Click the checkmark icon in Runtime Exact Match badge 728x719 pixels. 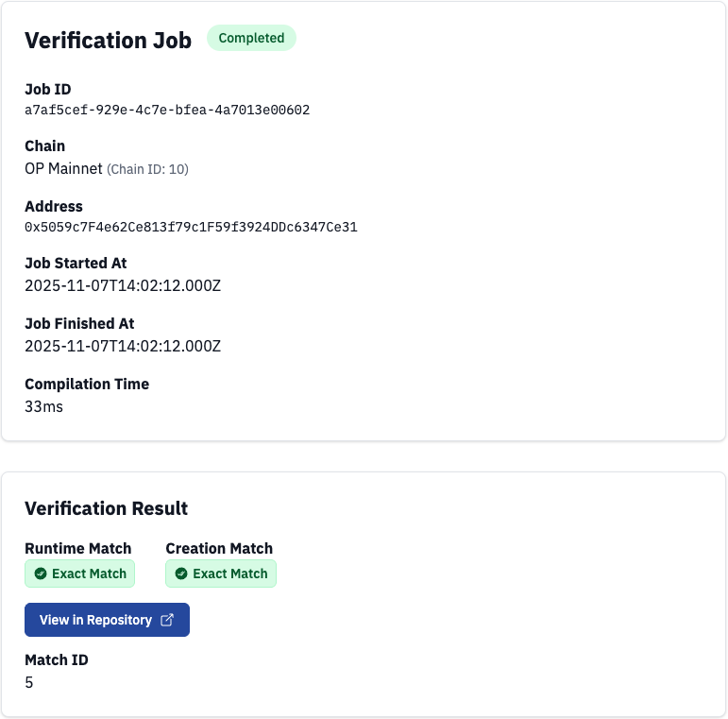click(x=41, y=573)
